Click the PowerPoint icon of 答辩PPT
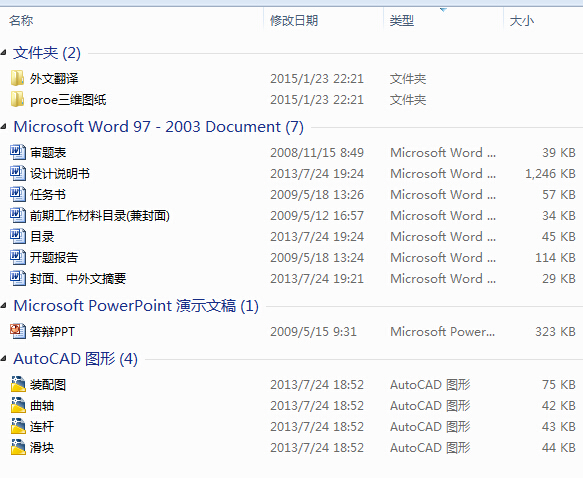This screenshot has height=478, width=583. click(x=17, y=331)
